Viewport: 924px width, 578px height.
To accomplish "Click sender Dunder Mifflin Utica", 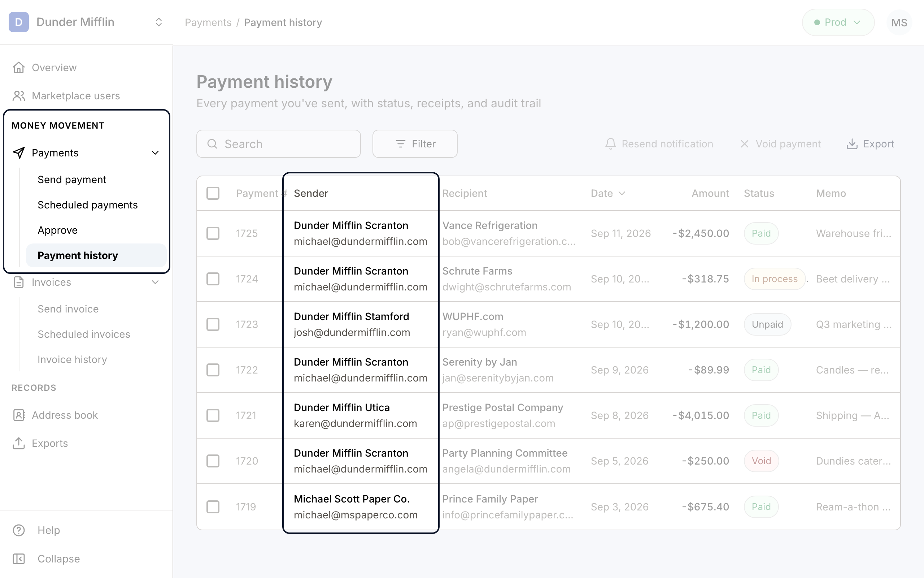I will pyautogui.click(x=342, y=407).
